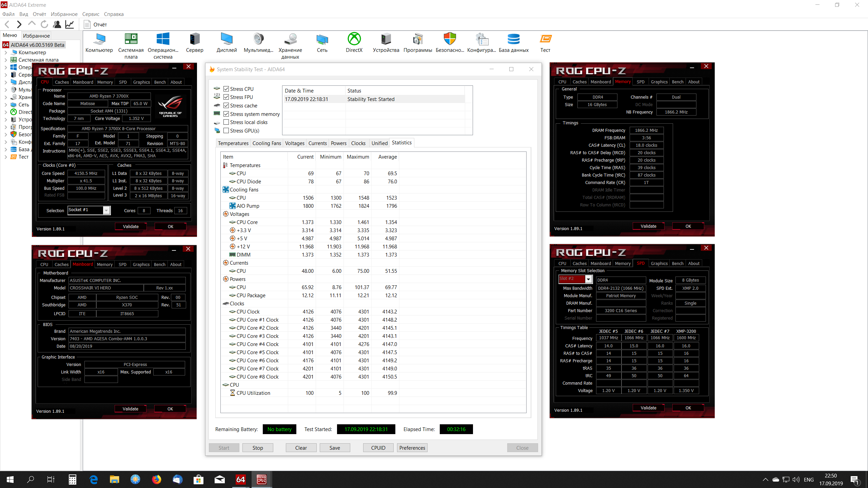
Task: Select the CPU Diode temperature row
Action: click(249, 182)
